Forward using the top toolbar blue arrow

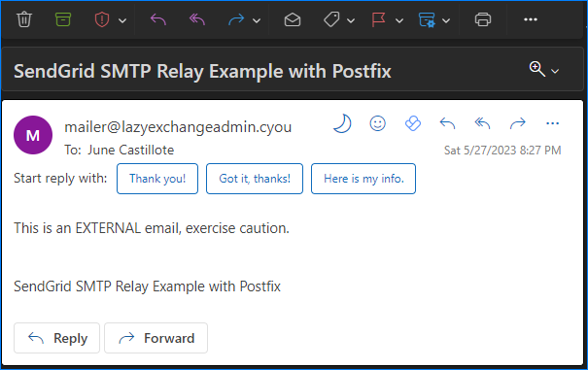click(236, 19)
